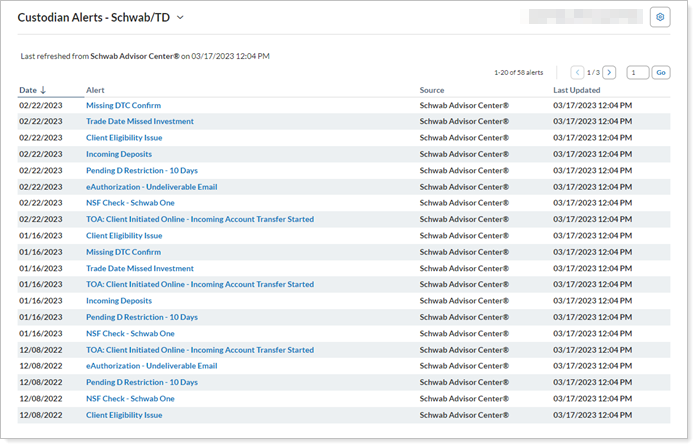Go to the previous alerts page
The image size is (697, 448).
pos(577,73)
